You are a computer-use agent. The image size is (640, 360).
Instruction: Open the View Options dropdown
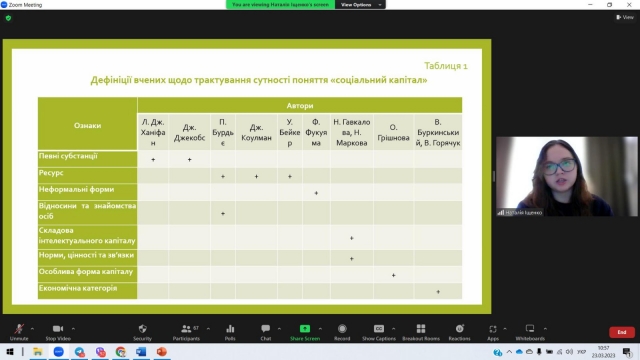point(360,4)
